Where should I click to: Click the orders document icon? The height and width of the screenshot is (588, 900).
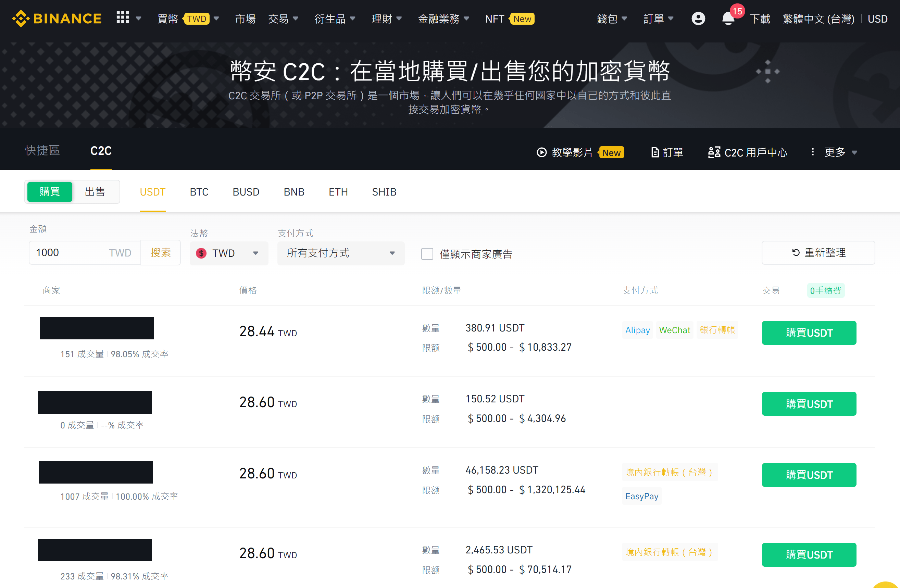tap(655, 152)
